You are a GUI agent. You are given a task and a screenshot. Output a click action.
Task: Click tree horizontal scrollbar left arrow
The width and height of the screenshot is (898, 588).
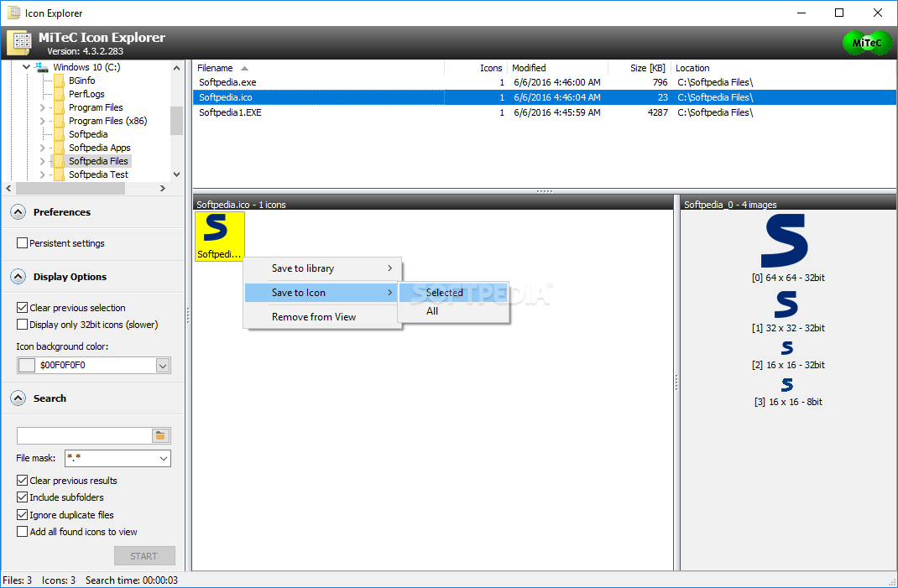pos(8,189)
